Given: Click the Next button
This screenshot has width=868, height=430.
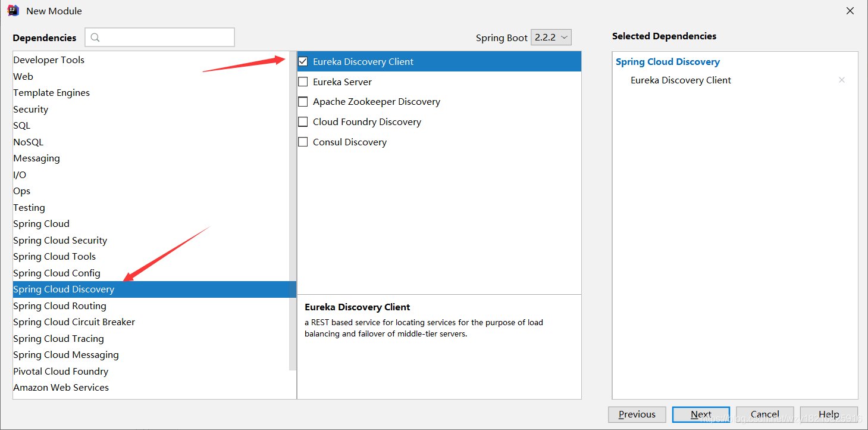Looking at the screenshot, I should 701,415.
